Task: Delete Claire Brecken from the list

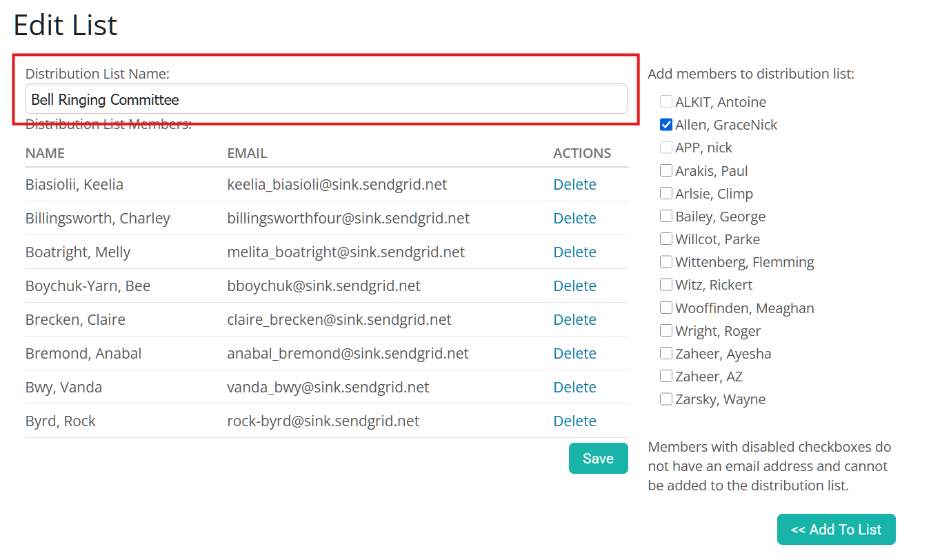Action: [x=574, y=320]
